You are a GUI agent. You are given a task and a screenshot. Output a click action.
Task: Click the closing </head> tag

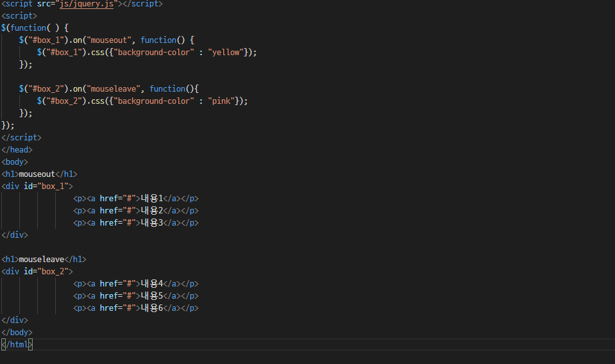(x=17, y=150)
